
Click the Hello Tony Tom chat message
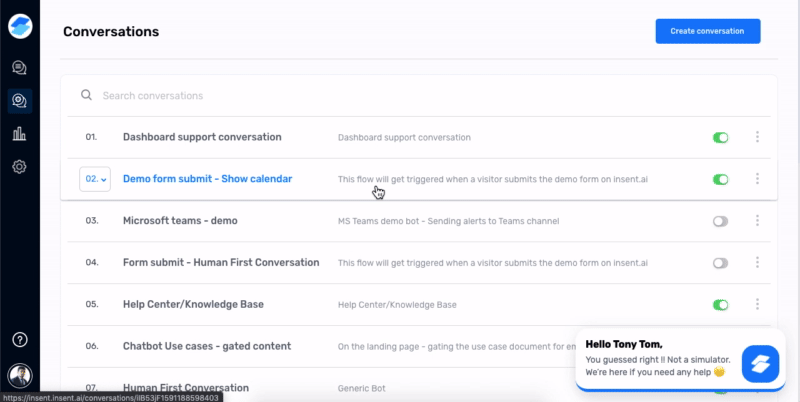(x=658, y=359)
